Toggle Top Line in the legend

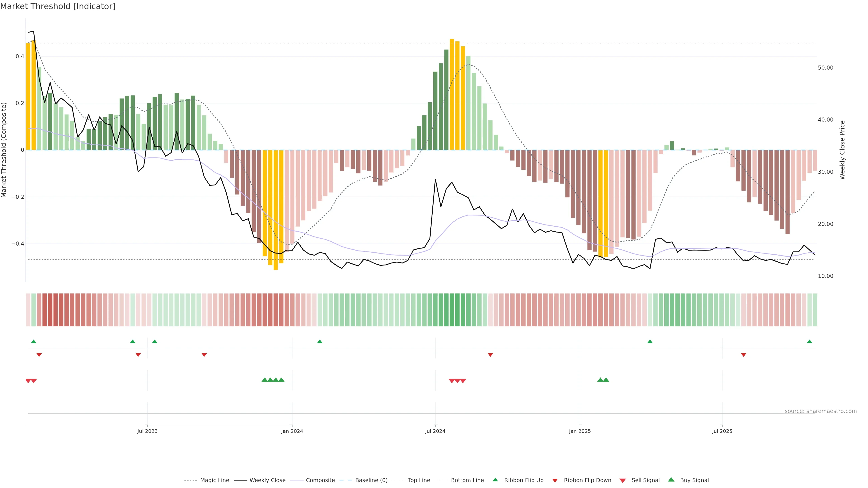pyautogui.click(x=419, y=480)
